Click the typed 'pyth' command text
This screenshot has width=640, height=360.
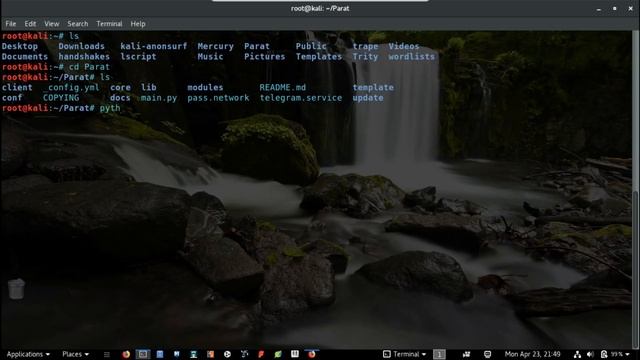click(x=110, y=108)
